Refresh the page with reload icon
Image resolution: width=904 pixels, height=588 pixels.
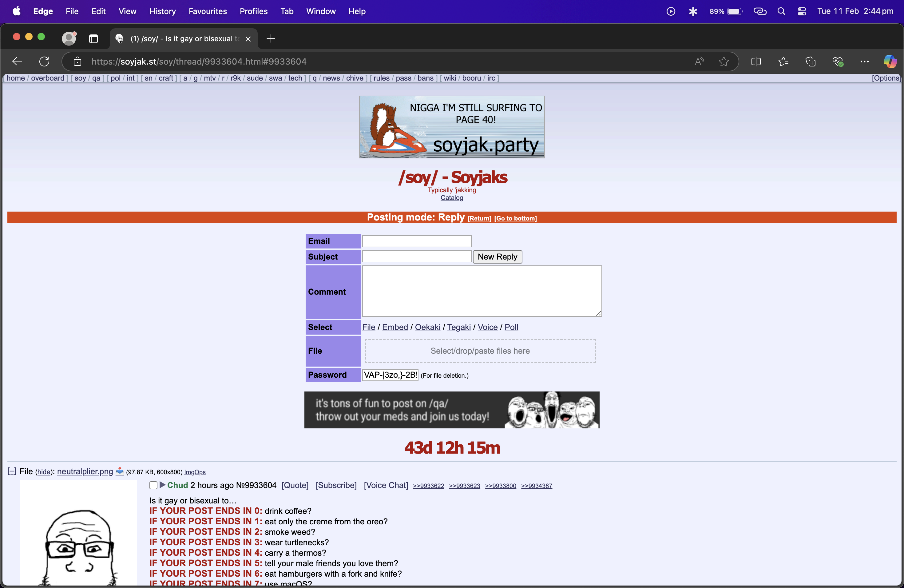[x=45, y=62]
